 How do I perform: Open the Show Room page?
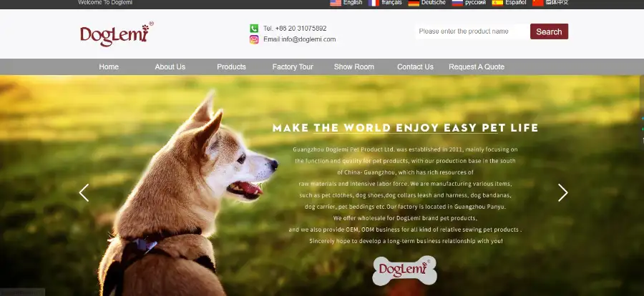(x=354, y=67)
